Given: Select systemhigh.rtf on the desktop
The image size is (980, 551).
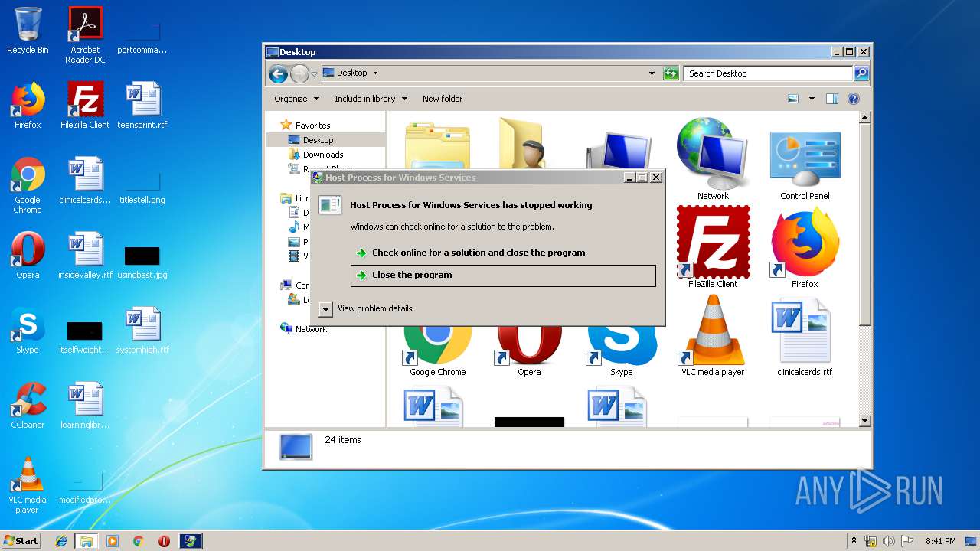Looking at the screenshot, I should coord(142,331).
